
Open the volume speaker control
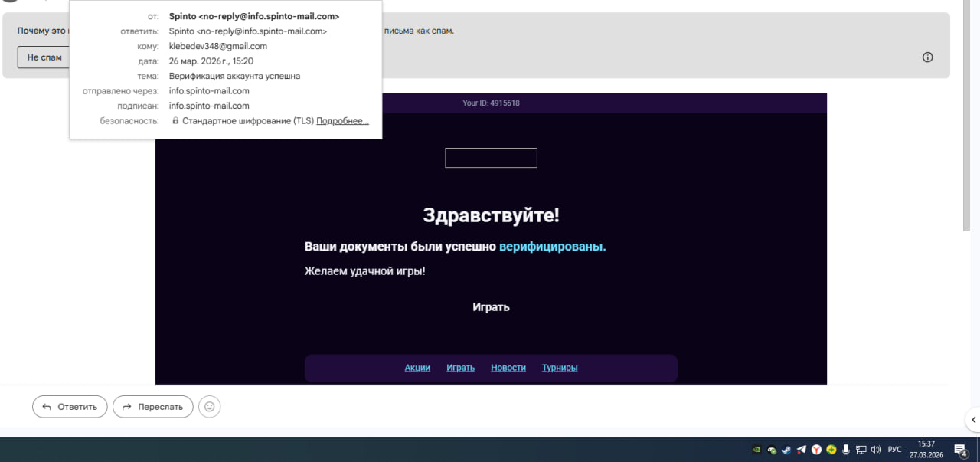point(875,450)
